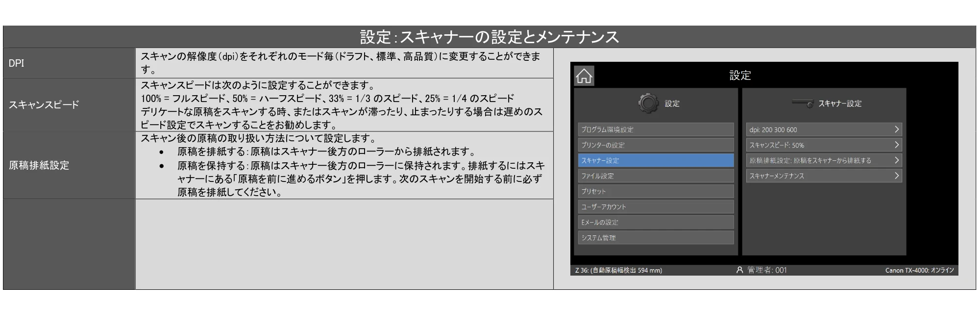The image size is (980, 332).
Task: Expand the スキャンスピード: 50% row chevron
Action: pyautogui.click(x=896, y=145)
